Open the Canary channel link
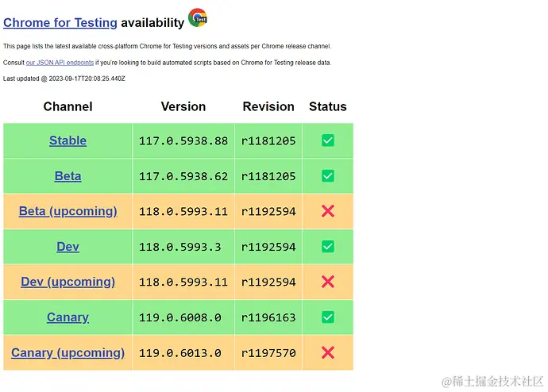548x392 pixels. pos(68,317)
